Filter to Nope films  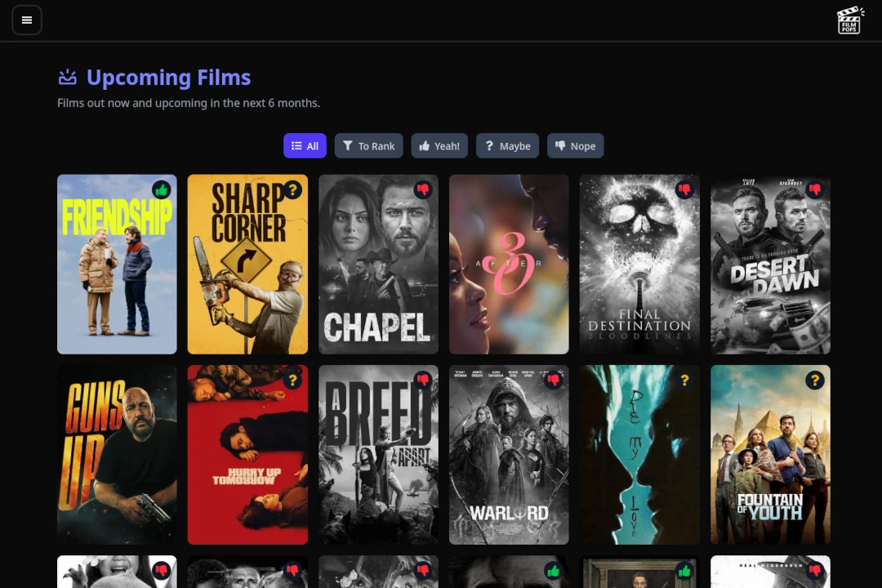coord(575,146)
